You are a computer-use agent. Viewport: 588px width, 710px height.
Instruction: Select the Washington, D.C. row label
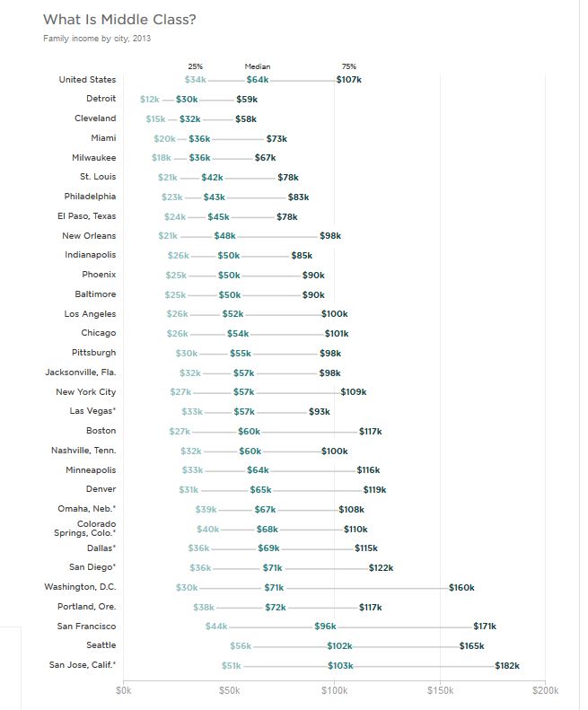coord(80,587)
